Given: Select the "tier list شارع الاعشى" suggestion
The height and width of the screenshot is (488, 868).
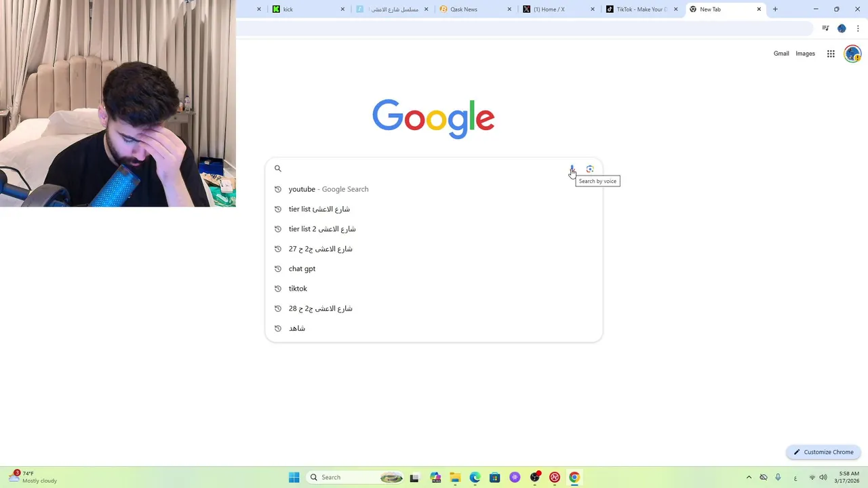Looking at the screenshot, I should click(x=434, y=209).
